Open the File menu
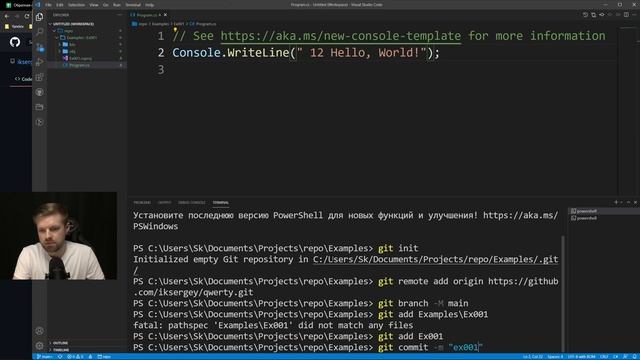Screen dimensions: 640x360 pos(48,5)
